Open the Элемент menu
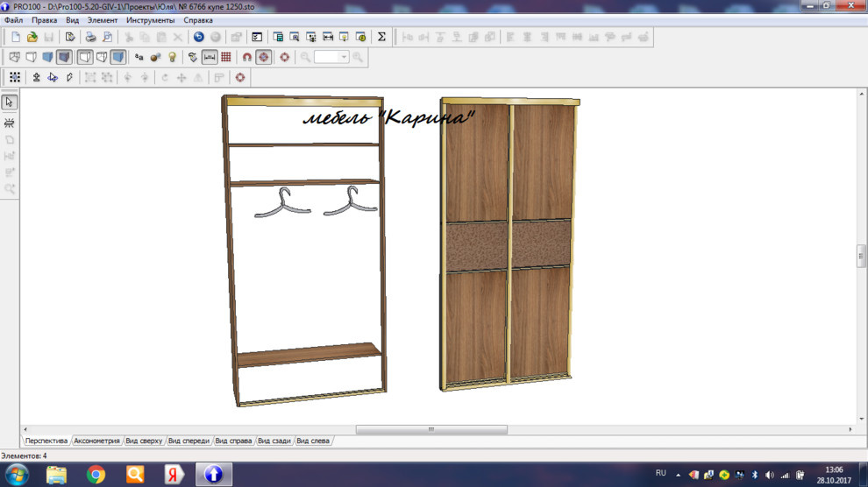The width and height of the screenshot is (868, 487). point(102,20)
